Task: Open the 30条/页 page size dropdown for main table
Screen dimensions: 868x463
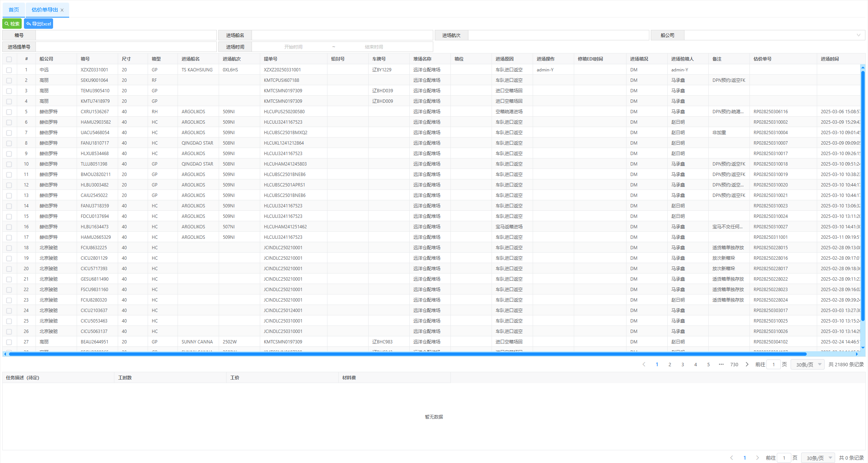Action: coord(808,364)
